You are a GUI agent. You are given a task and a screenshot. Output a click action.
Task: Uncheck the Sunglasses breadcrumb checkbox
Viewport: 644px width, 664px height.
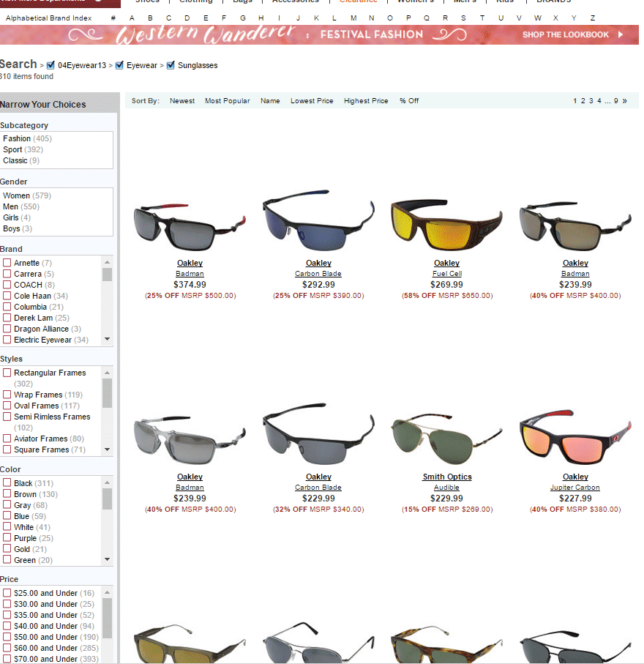(171, 65)
